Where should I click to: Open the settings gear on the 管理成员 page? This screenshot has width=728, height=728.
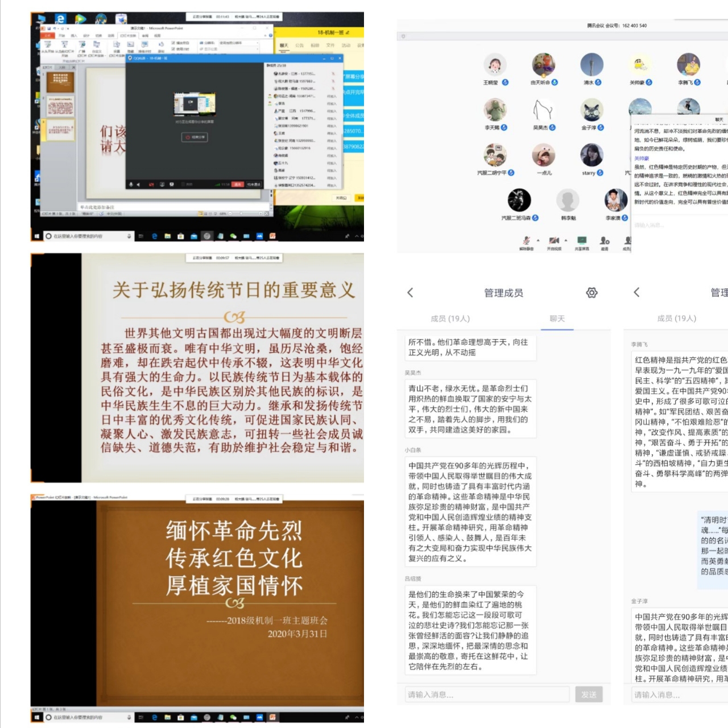(x=592, y=292)
